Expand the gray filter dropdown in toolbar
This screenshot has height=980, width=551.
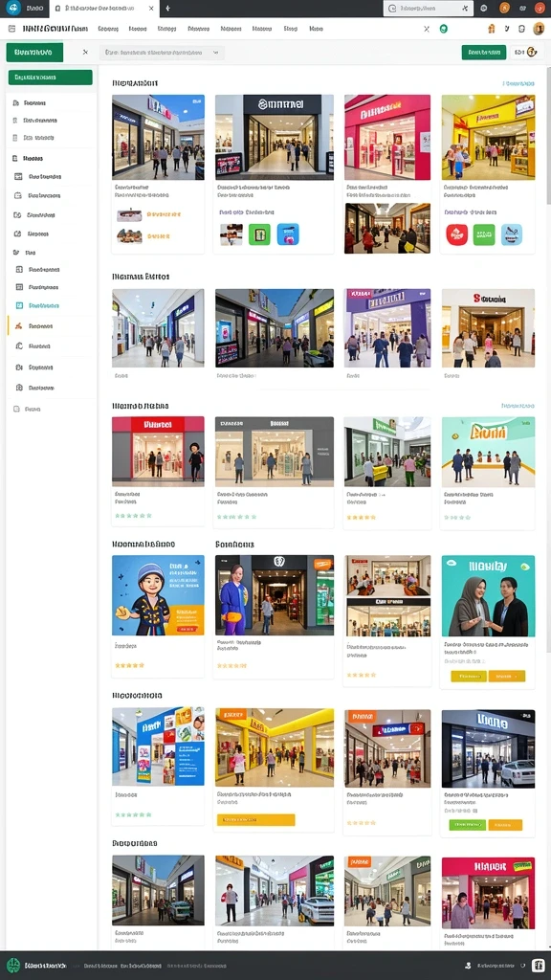(x=162, y=53)
